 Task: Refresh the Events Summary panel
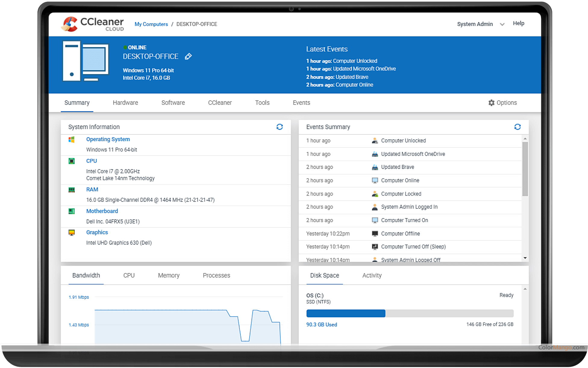[x=518, y=127]
